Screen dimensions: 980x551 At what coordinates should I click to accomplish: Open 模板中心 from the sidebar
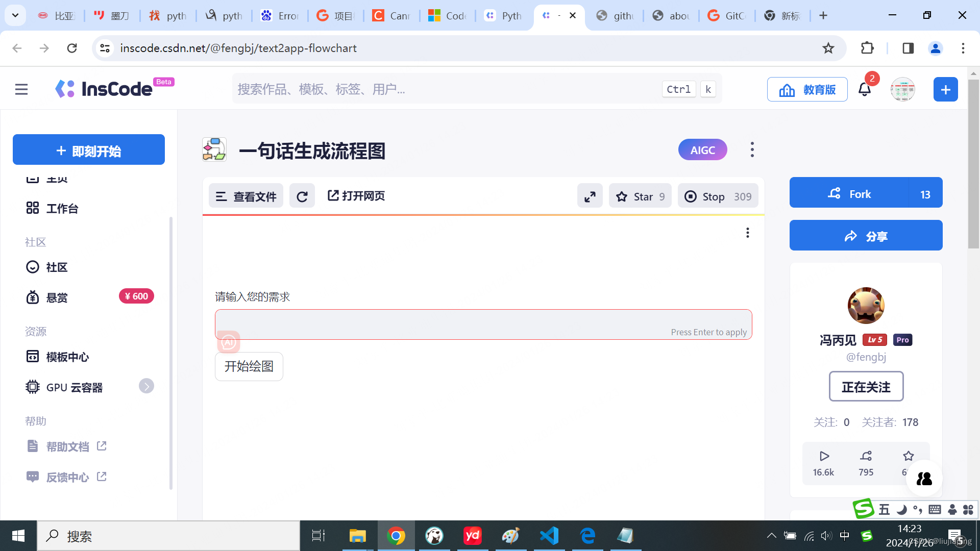(67, 357)
